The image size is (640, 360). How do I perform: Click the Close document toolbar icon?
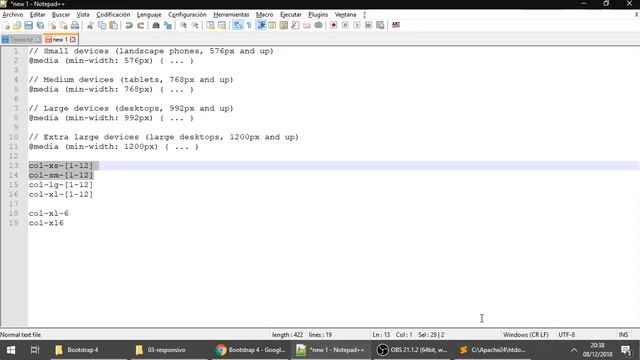[x=52, y=25]
